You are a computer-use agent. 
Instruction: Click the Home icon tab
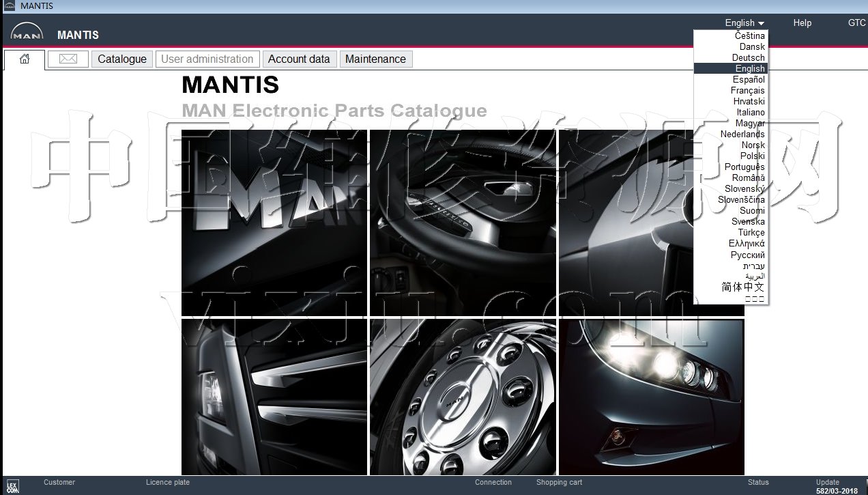[x=25, y=59]
